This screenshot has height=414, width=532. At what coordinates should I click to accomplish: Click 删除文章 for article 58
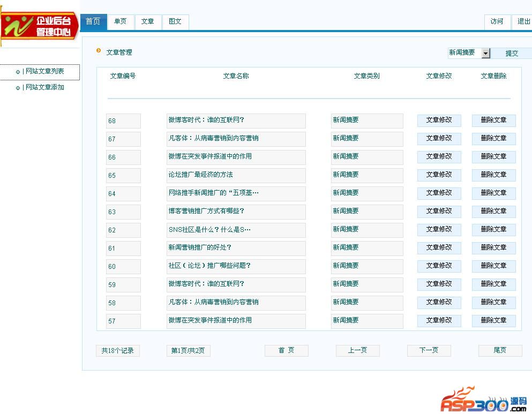(493, 303)
